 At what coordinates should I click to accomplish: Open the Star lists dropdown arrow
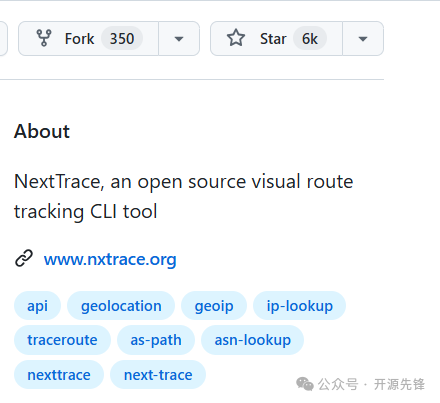click(363, 39)
